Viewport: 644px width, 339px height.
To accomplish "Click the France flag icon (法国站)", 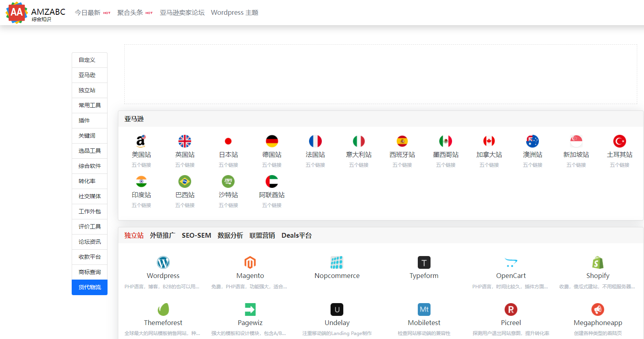I will [315, 141].
